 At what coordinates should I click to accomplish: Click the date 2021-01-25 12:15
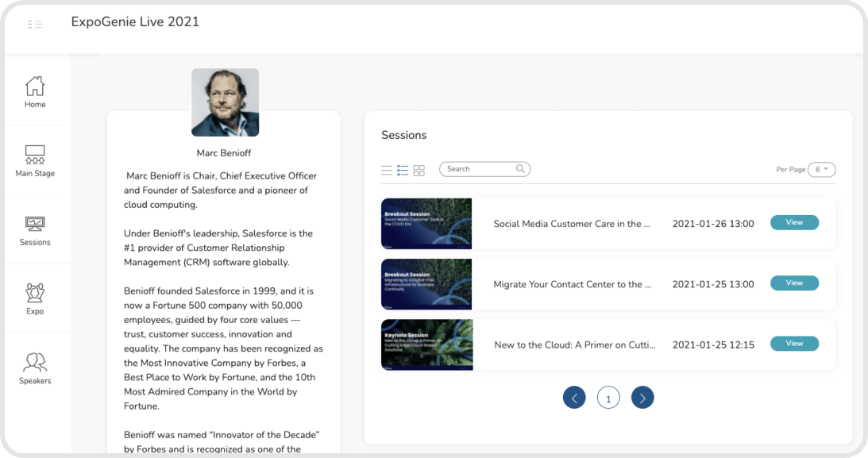coord(713,345)
